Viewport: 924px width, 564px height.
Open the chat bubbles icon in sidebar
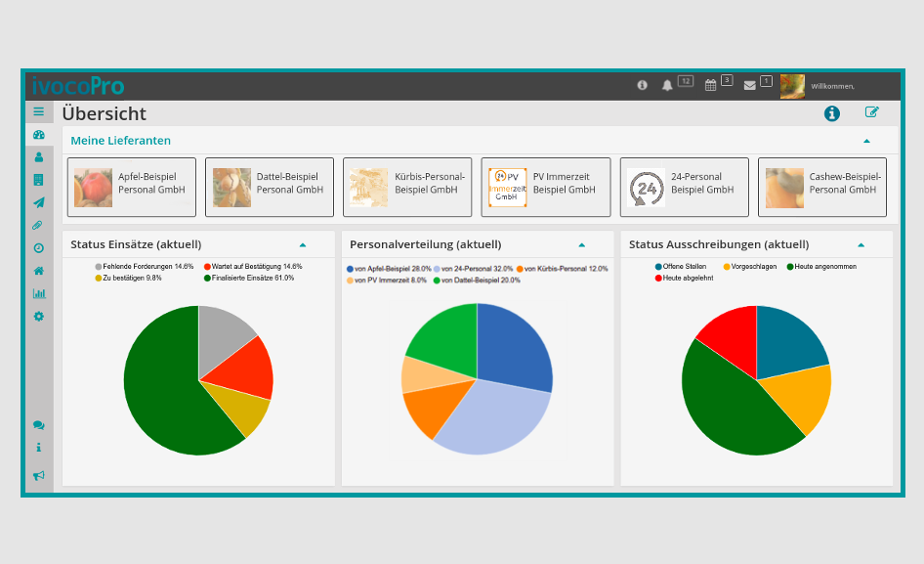click(39, 425)
